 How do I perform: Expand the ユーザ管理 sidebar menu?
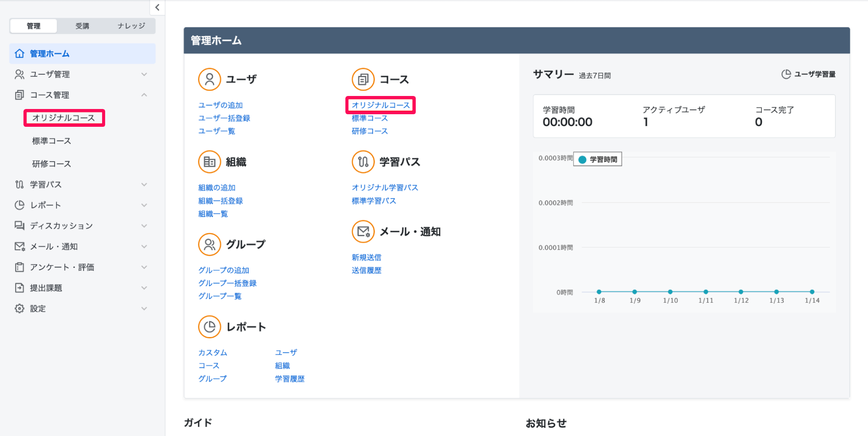click(82, 74)
